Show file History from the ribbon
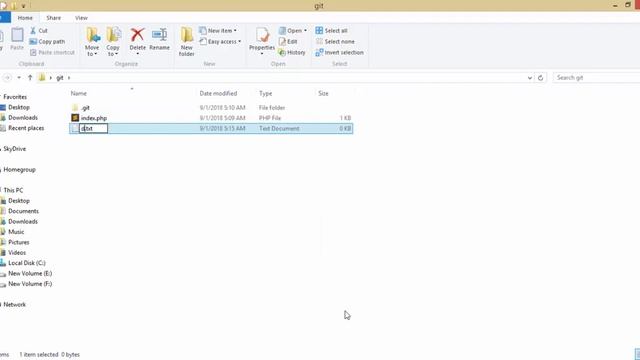 tap(292, 53)
